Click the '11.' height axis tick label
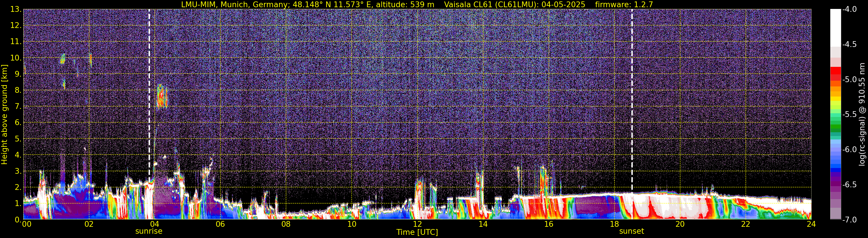The image size is (868, 238). (x=16, y=41)
